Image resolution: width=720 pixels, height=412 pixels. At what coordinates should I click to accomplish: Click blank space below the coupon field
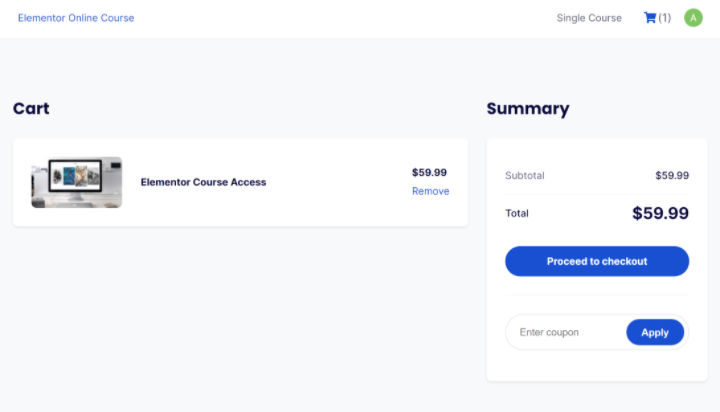tap(596, 365)
